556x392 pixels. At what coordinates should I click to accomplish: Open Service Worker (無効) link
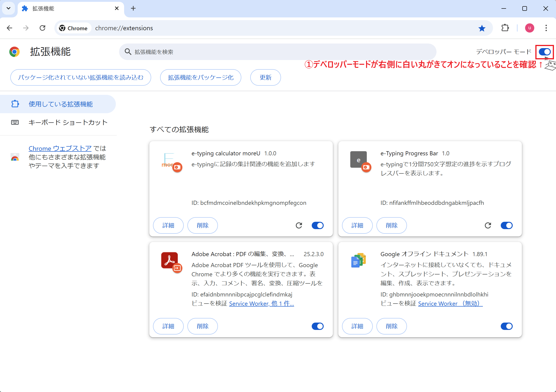(x=450, y=304)
